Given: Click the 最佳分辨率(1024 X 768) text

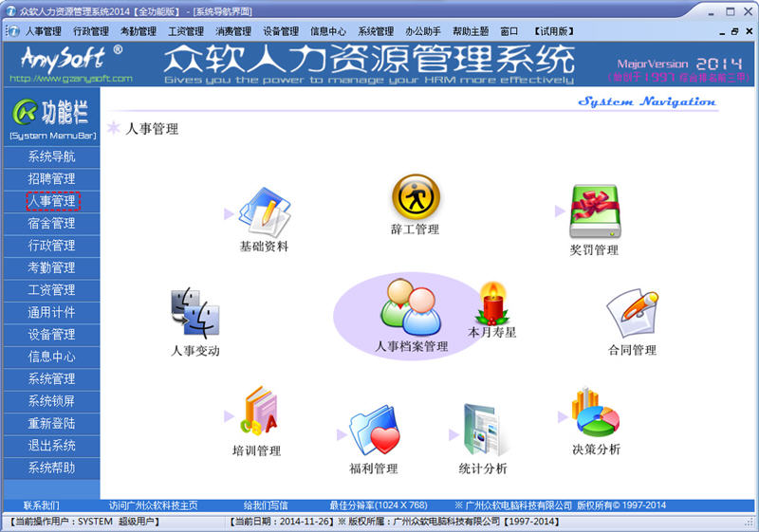Looking at the screenshot, I should click(379, 505).
